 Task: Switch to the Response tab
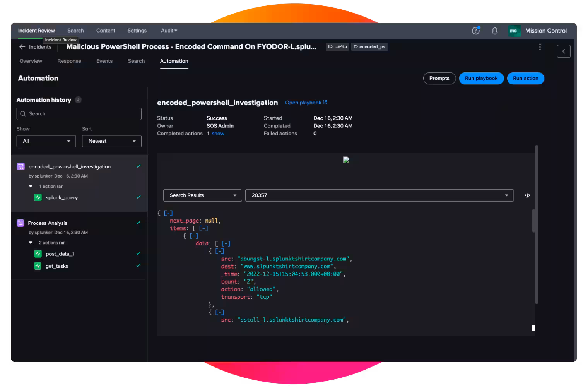coord(69,61)
